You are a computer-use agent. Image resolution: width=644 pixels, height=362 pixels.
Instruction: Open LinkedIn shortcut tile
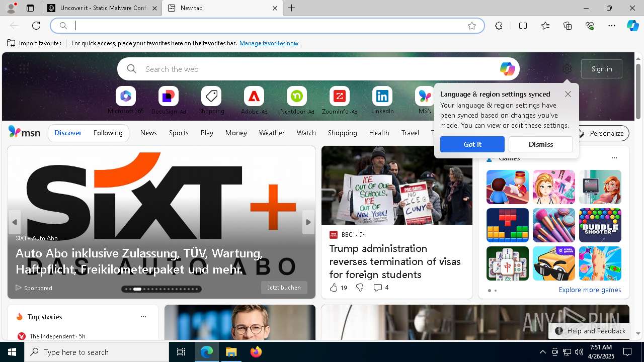[x=382, y=101]
